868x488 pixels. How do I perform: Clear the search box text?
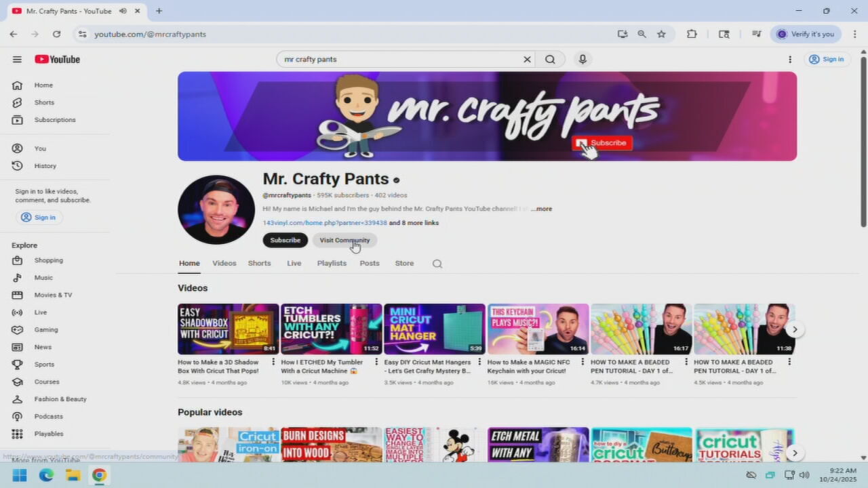[527, 60]
